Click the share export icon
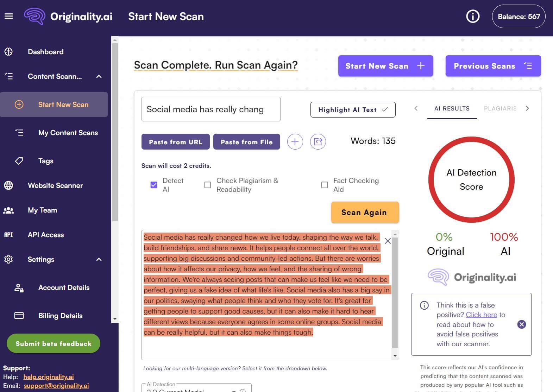Image resolution: width=553 pixels, height=392 pixels. pyautogui.click(x=318, y=142)
